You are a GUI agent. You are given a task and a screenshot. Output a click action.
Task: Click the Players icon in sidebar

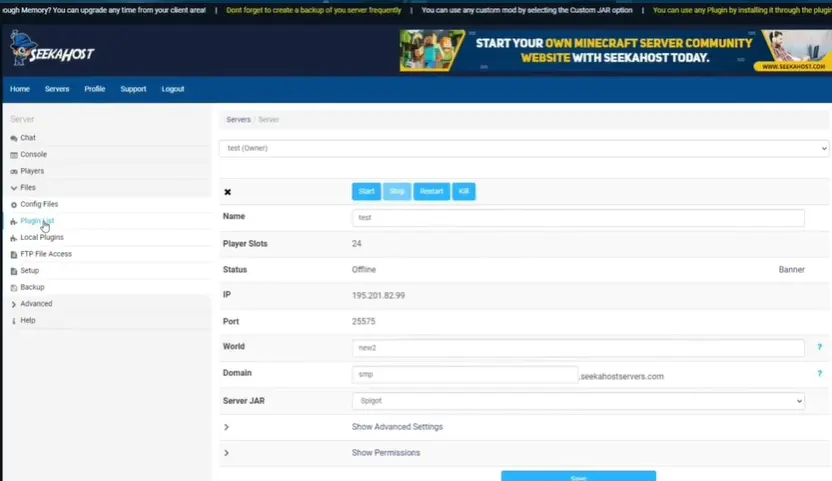(x=14, y=171)
